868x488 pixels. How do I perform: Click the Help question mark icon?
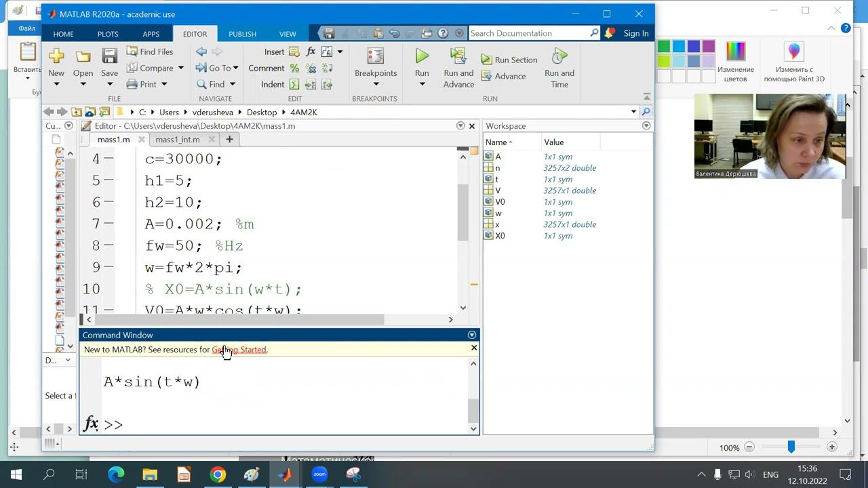443,33
